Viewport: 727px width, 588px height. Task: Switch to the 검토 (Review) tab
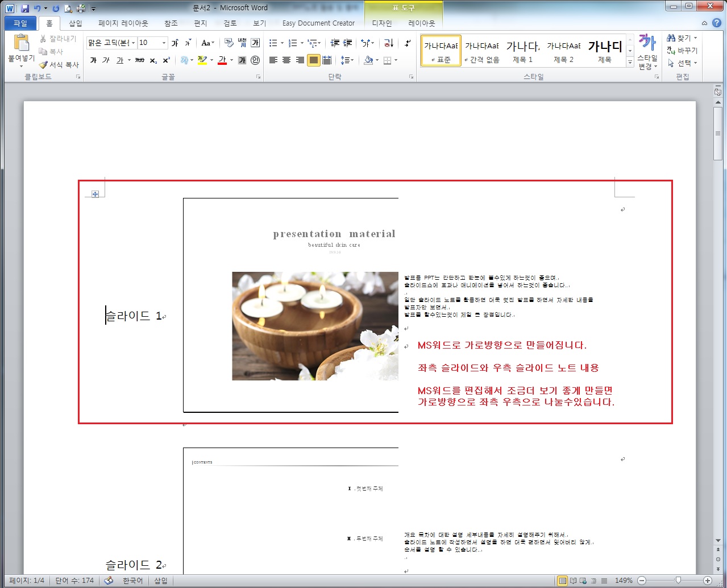coord(230,23)
